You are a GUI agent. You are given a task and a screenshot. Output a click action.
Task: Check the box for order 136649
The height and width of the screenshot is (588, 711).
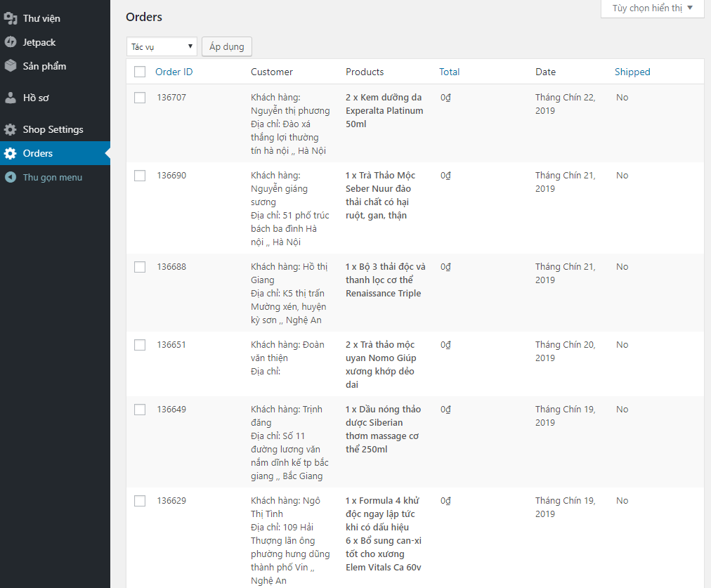pyautogui.click(x=140, y=410)
